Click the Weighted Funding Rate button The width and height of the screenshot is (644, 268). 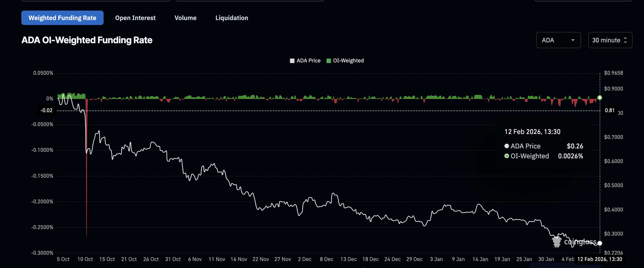pyautogui.click(x=62, y=18)
